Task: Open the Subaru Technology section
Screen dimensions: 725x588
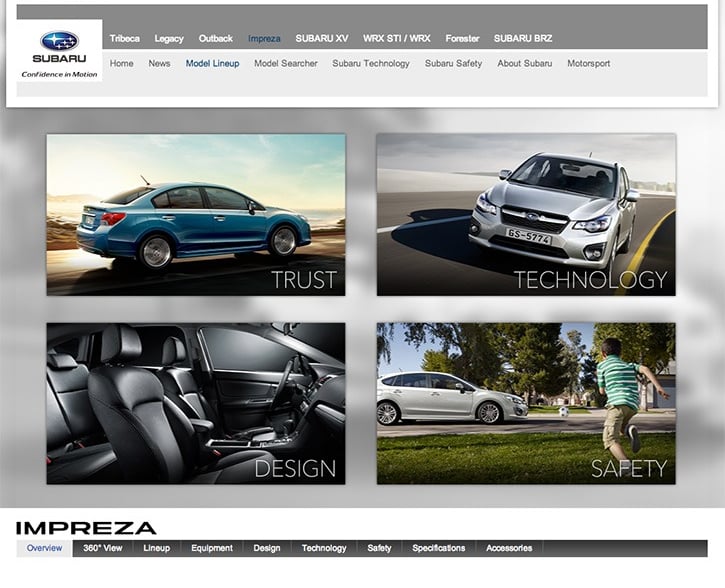Action: coord(371,63)
